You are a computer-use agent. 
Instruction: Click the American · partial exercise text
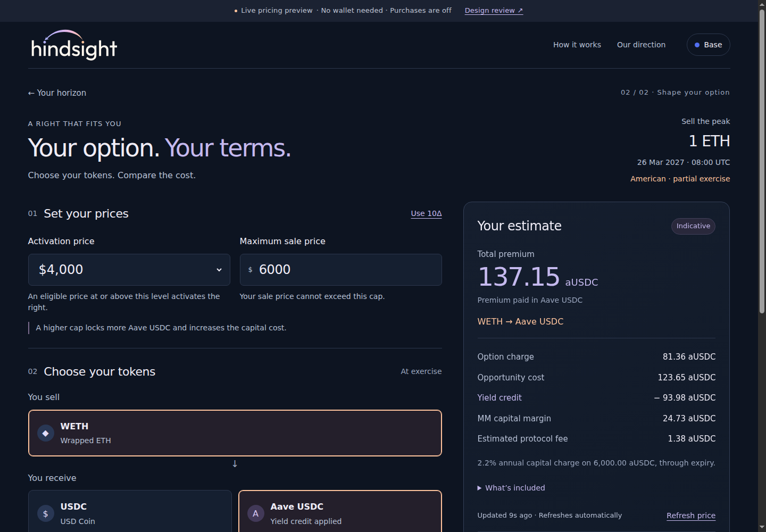(680, 179)
